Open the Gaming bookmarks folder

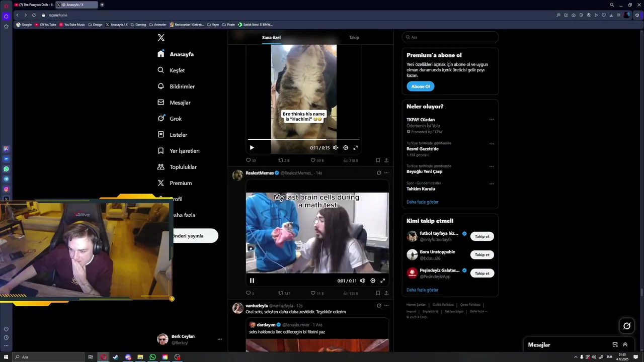click(x=138, y=24)
